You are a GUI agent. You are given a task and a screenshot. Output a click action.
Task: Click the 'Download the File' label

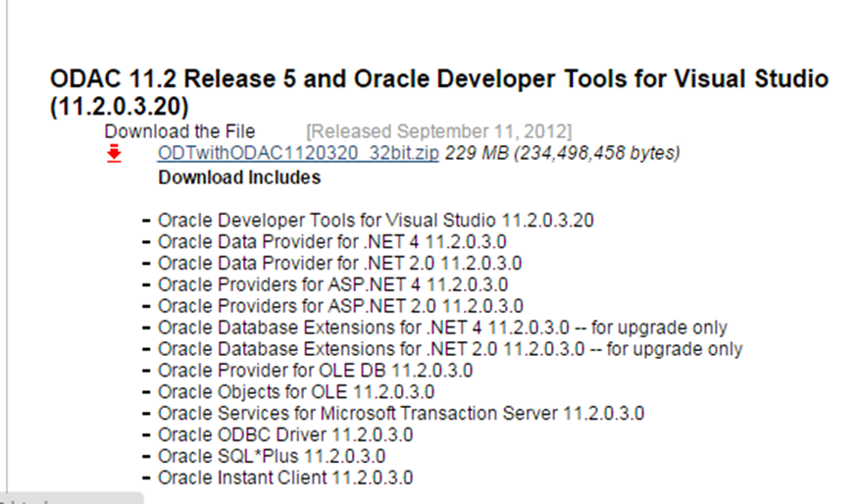(179, 131)
